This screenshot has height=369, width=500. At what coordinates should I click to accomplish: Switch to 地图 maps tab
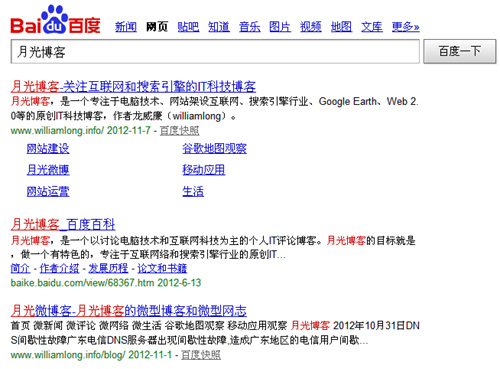[341, 27]
